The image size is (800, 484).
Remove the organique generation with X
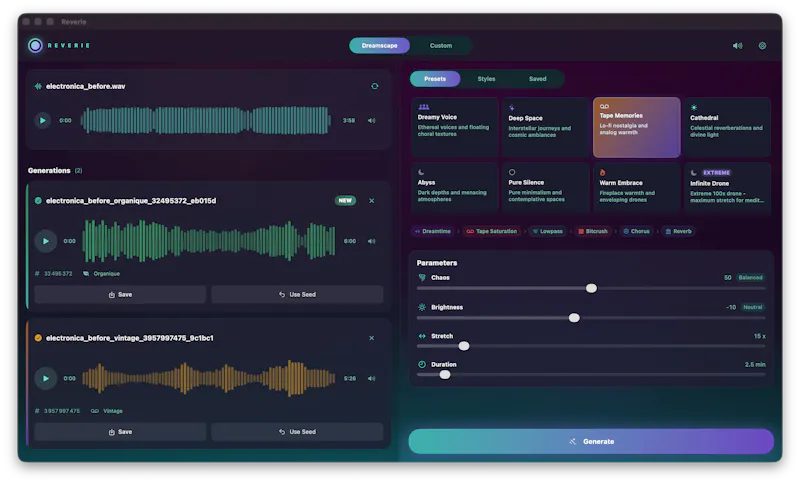coord(371,200)
